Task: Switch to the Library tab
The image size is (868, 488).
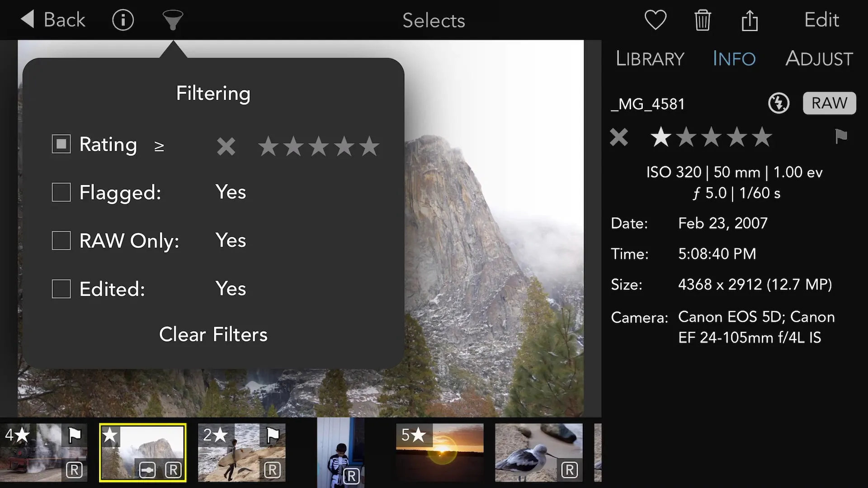Action: 649,59
